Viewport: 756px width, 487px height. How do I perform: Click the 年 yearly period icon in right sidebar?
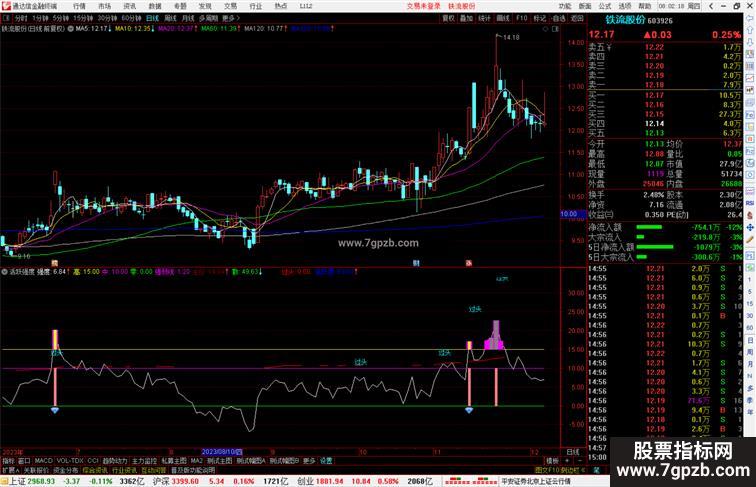tap(750, 412)
